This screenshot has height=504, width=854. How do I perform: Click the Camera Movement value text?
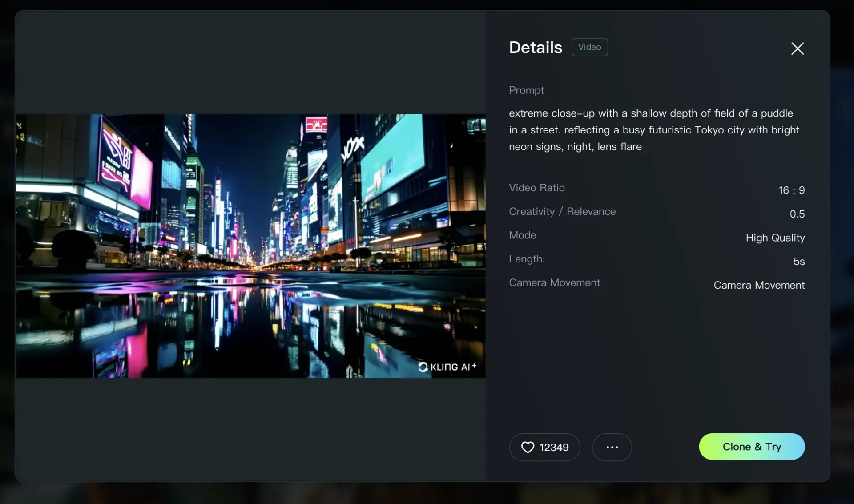click(x=759, y=285)
